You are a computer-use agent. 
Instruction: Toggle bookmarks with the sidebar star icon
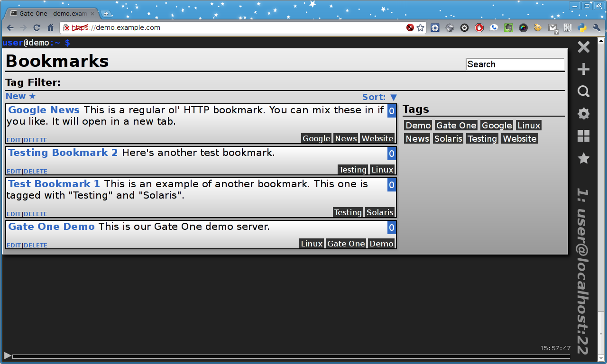coord(583,158)
